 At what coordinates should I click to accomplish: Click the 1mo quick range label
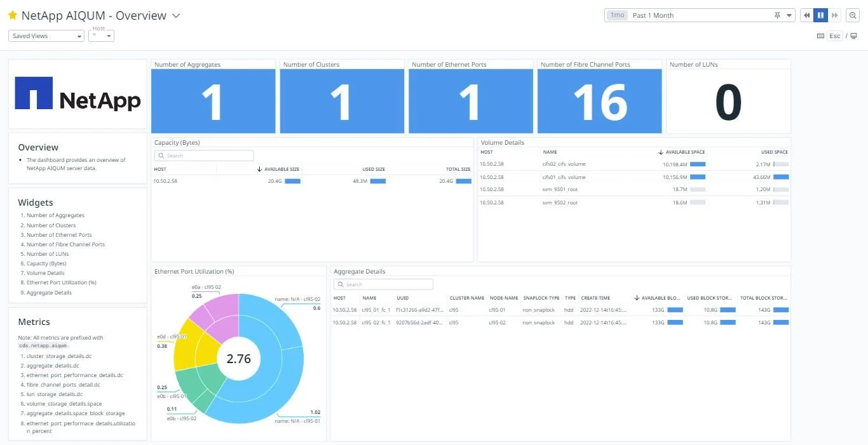pos(616,15)
